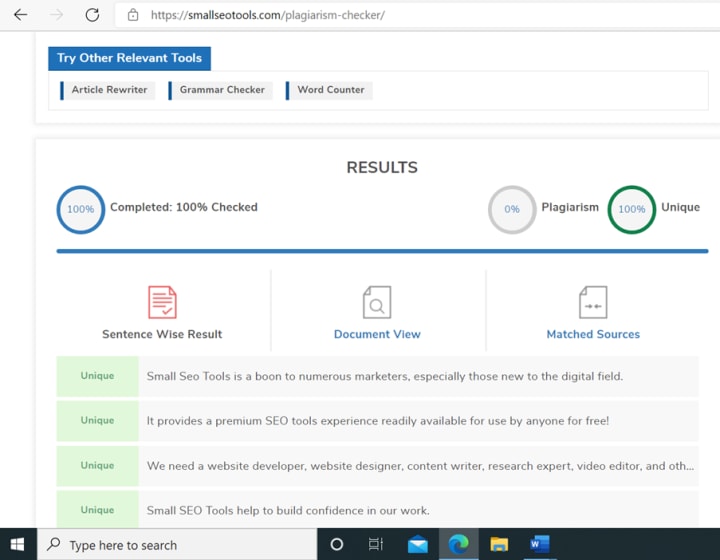Open the Article Rewriter tool
720x560 pixels.
108,90
